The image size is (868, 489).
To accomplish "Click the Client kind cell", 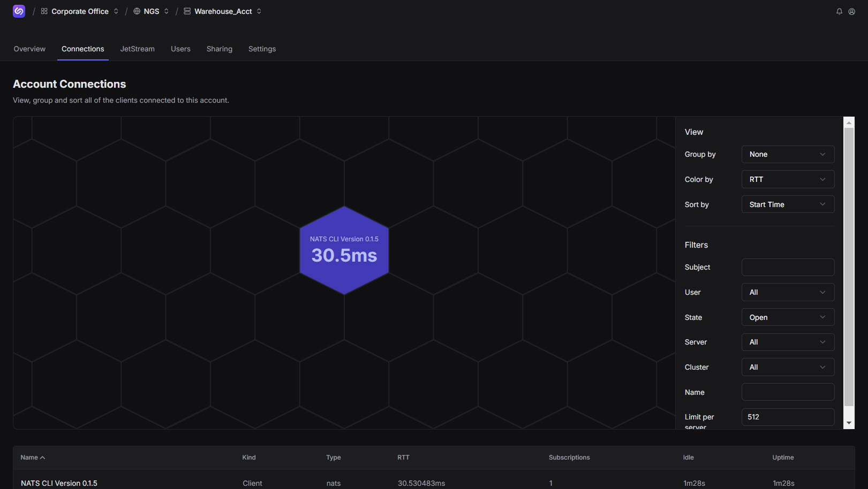I will tap(252, 483).
